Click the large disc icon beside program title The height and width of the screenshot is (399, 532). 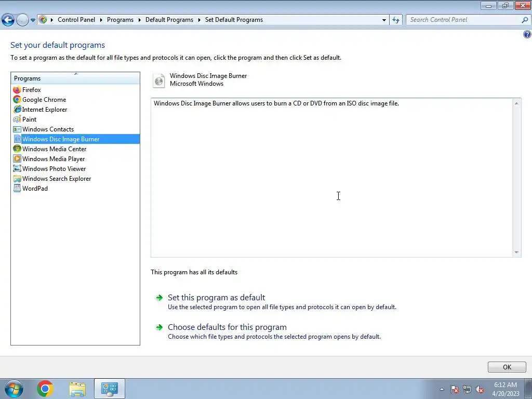159,81
